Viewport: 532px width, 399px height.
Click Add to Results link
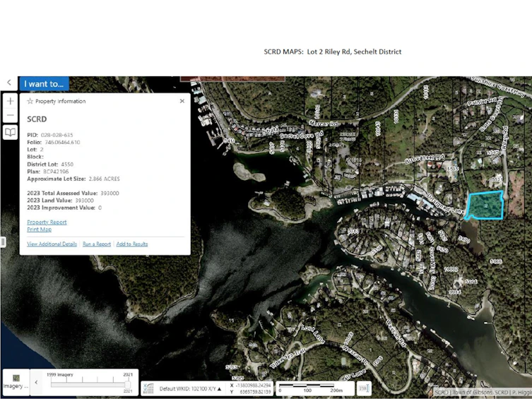click(132, 244)
